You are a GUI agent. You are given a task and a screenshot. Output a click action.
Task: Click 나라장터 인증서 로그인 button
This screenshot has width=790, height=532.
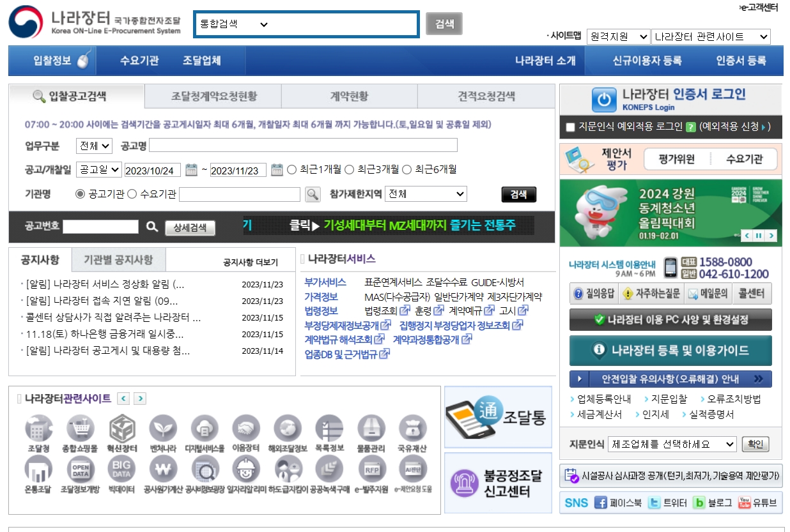click(x=670, y=99)
